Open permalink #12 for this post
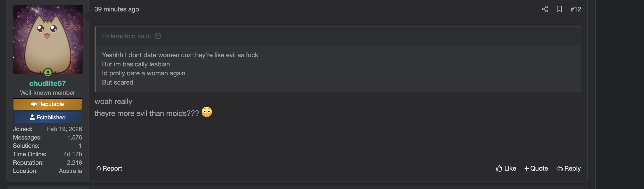Screen dimensions: 644x189 576,9
